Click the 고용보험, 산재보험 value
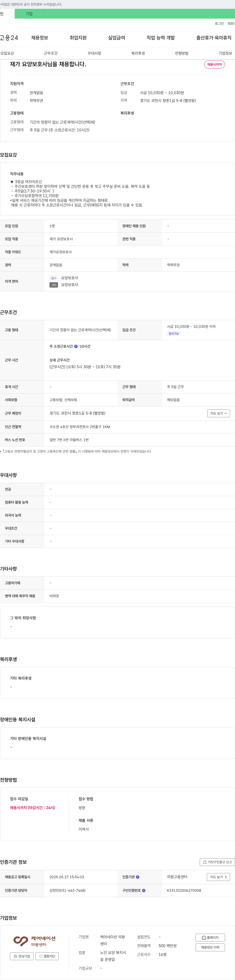Viewport: 235px width, 980px height. coord(63,400)
